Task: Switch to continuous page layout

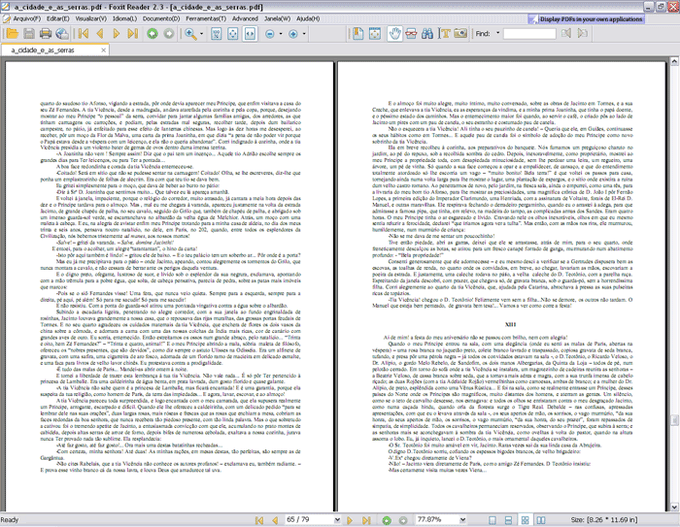Action: click(508, 520)
